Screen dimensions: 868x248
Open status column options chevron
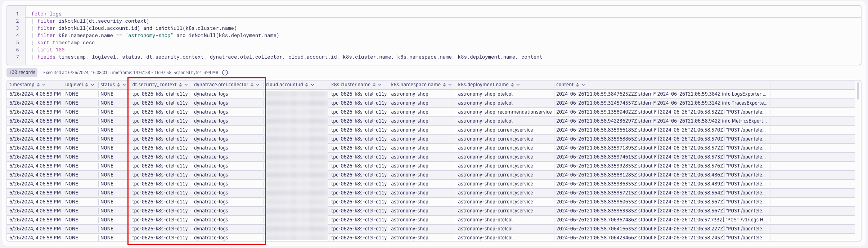[x=124, y=85]
